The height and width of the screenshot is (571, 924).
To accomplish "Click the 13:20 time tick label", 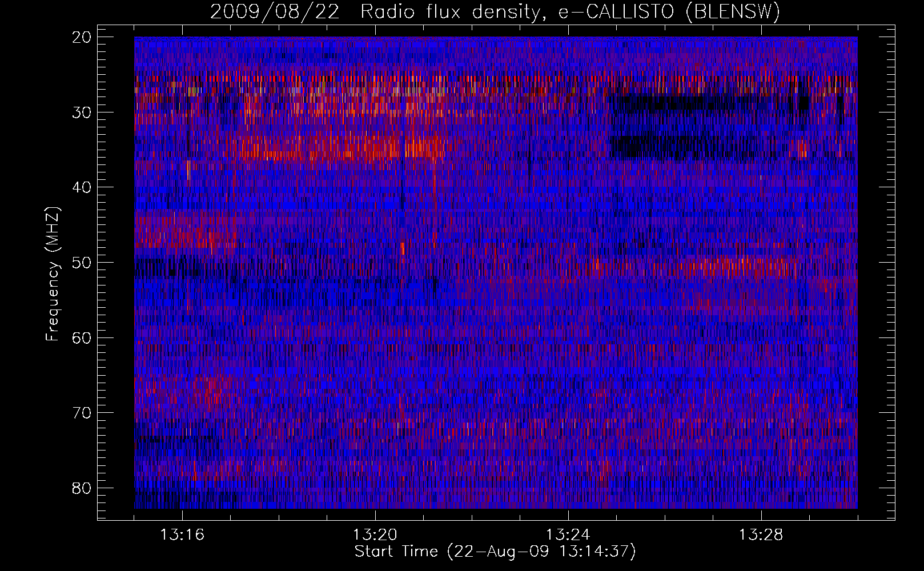I will (x=375, y=535).
